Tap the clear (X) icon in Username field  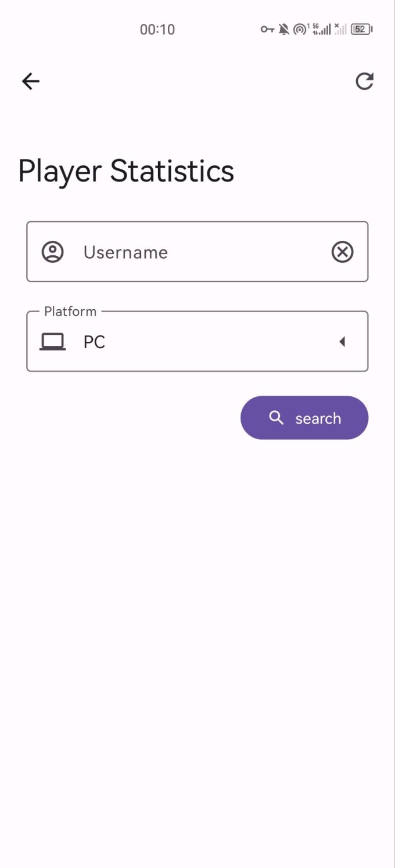(x=342, y=252)
